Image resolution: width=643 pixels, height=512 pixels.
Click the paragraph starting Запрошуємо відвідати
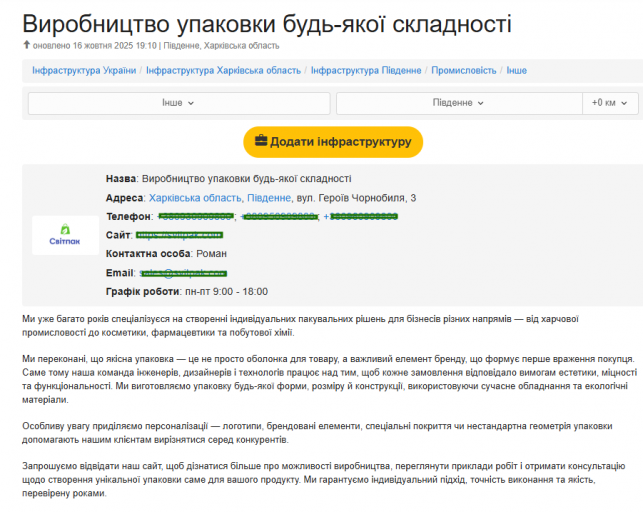coord(324,479)
